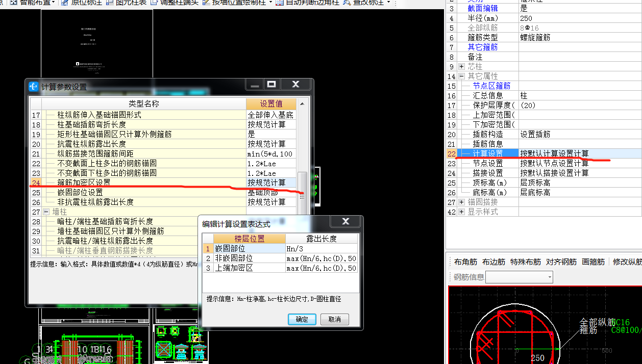Select the 嵌固部位 row

click(279, 249)
